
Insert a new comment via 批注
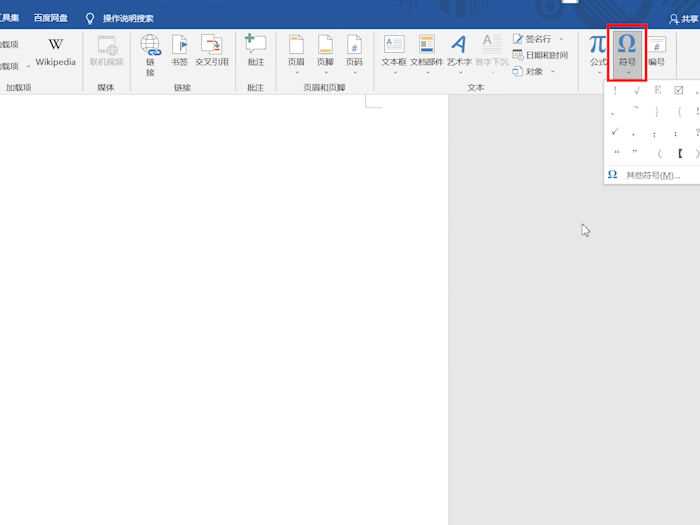[255, 50]
